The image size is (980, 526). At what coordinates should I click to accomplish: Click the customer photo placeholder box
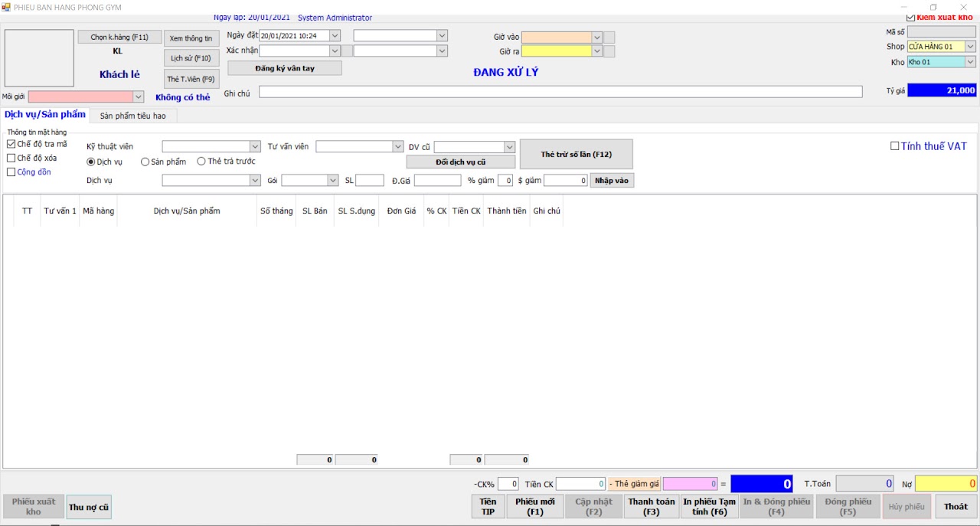(39, 58)
